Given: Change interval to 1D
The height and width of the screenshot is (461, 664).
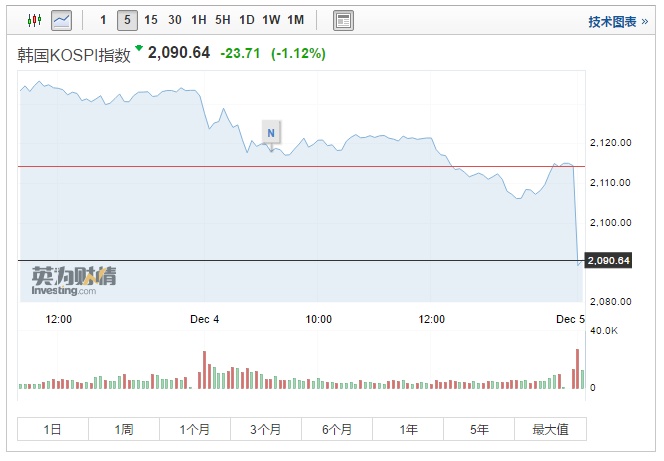Looking at the screenshot, I should tap(246, 20).
